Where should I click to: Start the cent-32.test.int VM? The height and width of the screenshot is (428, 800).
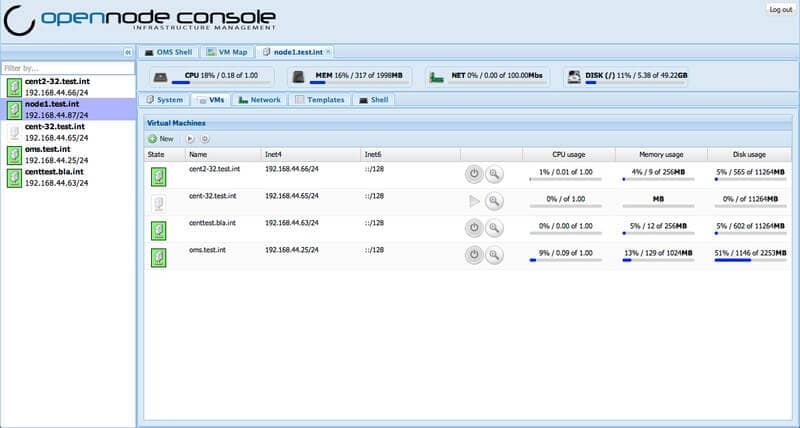pos(475,201)
